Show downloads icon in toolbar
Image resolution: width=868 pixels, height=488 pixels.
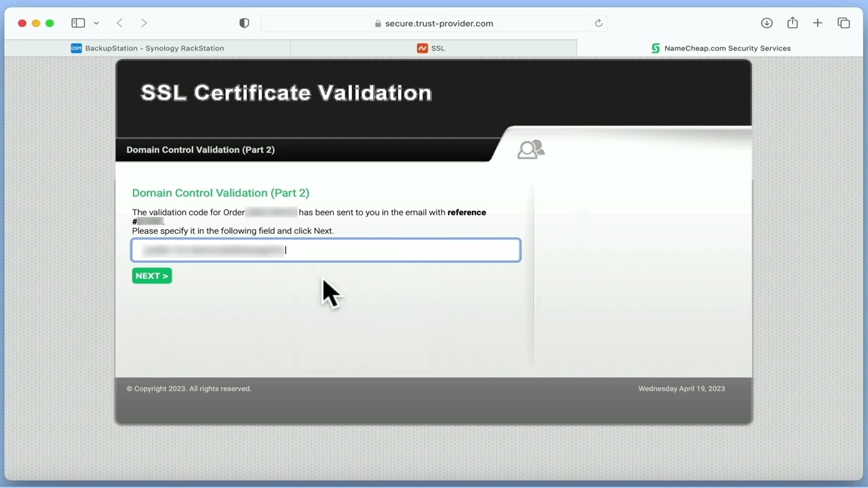[x=767, y=23]
